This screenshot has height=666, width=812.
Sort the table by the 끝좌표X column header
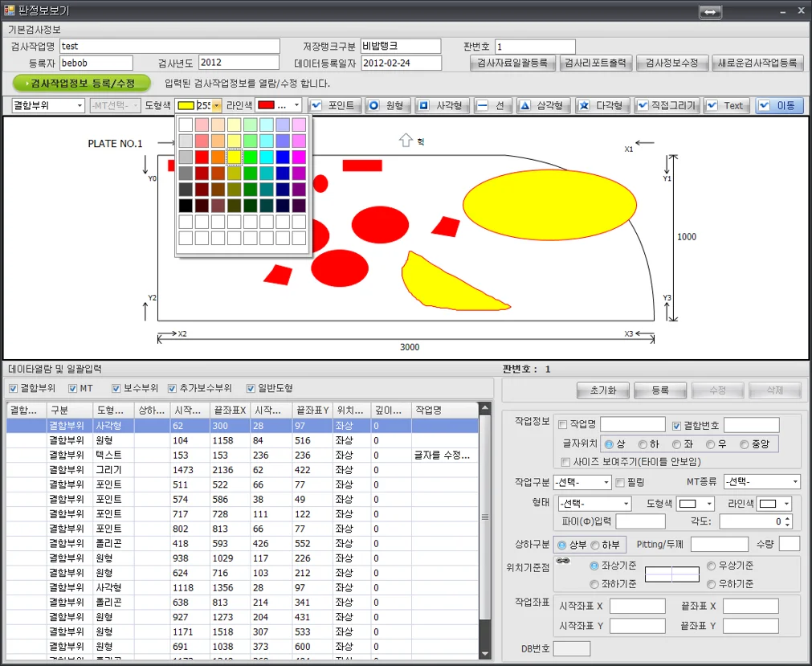pyautogui.click(x=231, y=411)
